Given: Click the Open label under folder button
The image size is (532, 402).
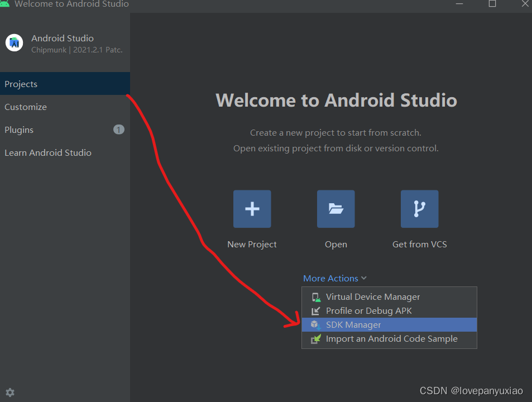Looking at the screenshot, I should point(336,244).
